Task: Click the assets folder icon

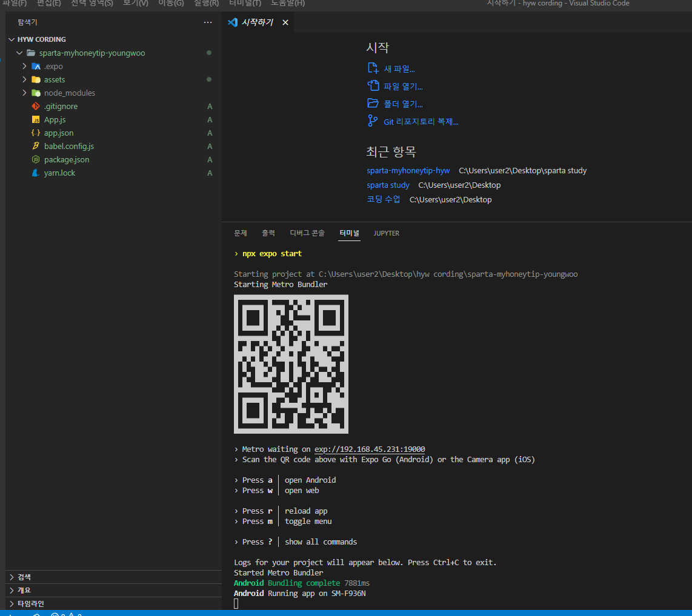Action: (36, 79)
